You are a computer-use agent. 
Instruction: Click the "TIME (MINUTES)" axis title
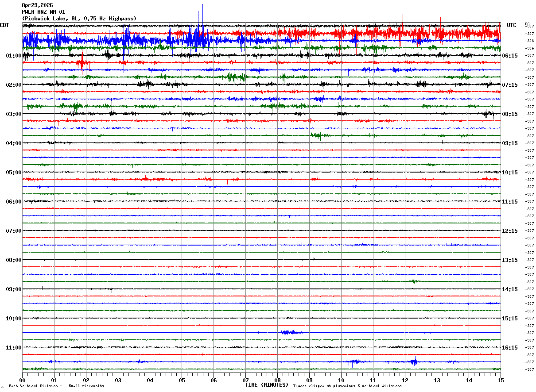click(267, 385)
